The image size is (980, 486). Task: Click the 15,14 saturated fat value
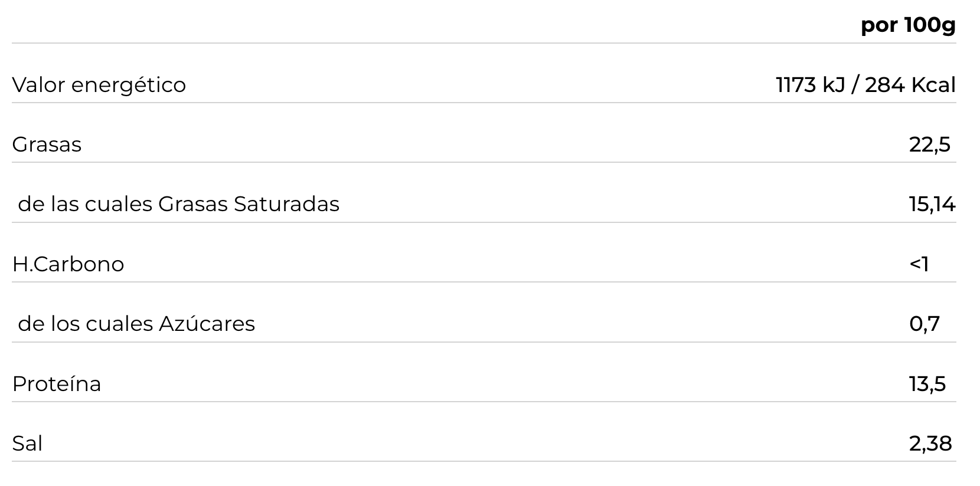[x=932, y=204]
